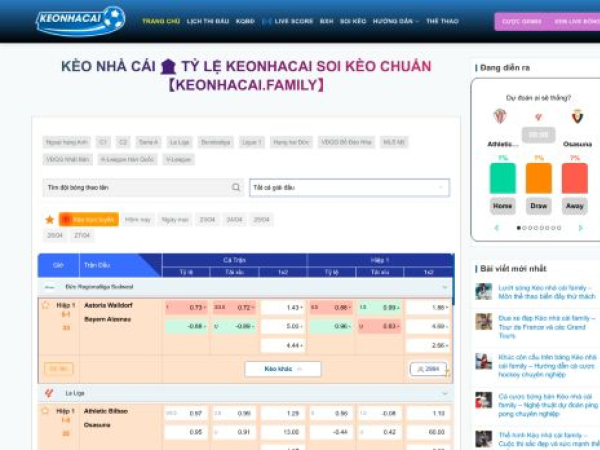Select the Ngày mai date tab

point(175,220)
